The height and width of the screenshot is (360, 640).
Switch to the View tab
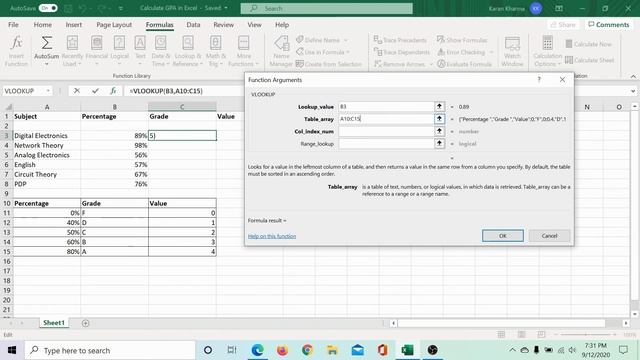pyautogui.click(x=254, y=24)
